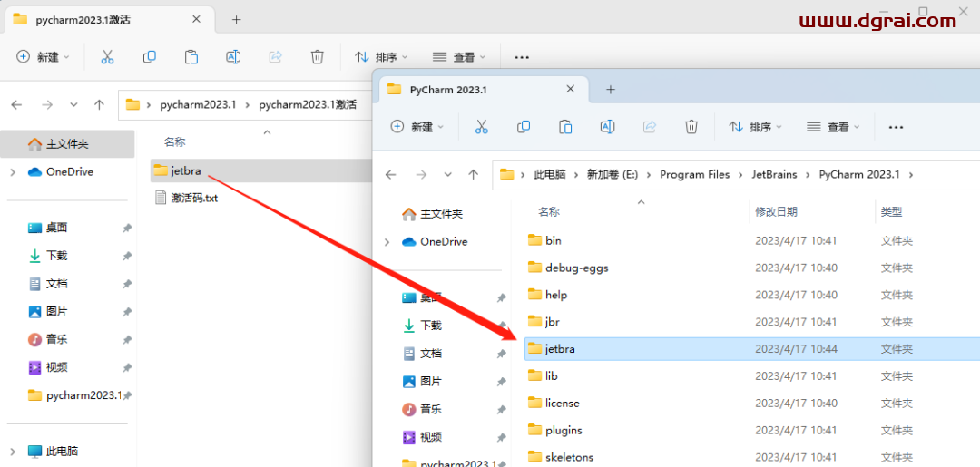Open 排序 dropdown in back window
This screenshot has height=467, width=980.
[380, 57]
